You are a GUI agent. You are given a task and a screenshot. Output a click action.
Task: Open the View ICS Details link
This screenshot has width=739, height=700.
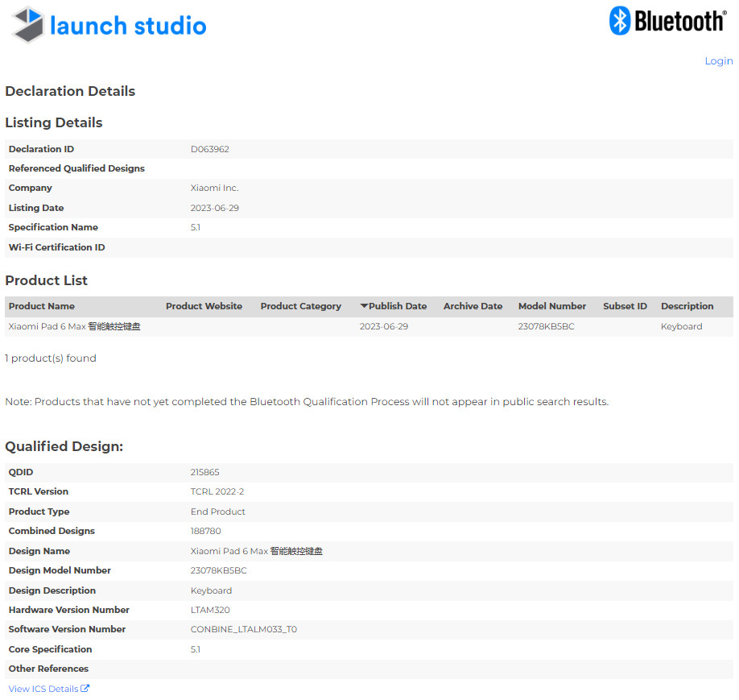pos(43,689)
